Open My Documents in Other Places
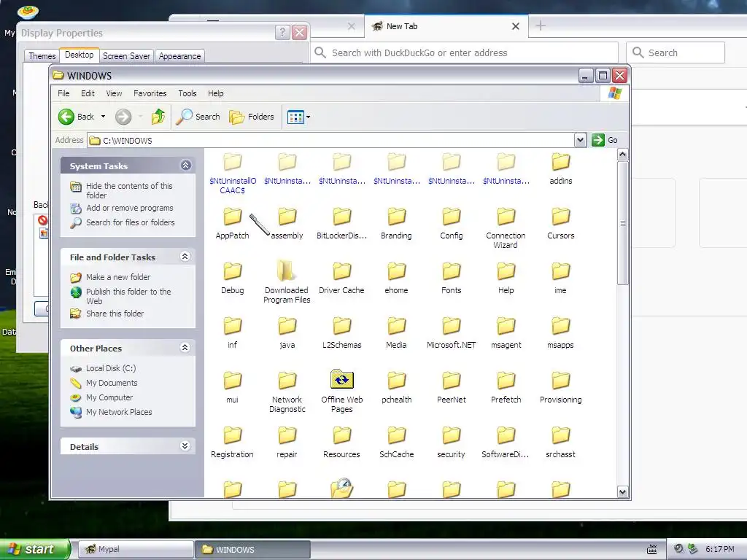The width and height of the screenshot is (747, 560). [x=112, y=383]
